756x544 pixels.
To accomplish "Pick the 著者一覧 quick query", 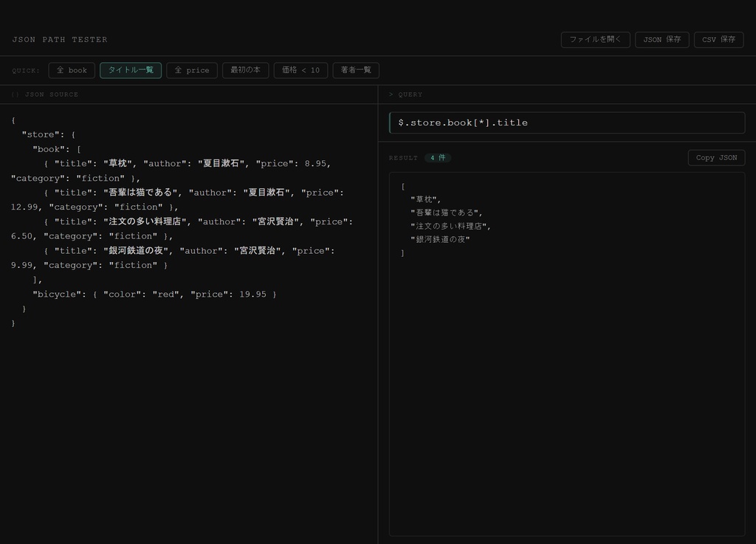I will (356, 70).
